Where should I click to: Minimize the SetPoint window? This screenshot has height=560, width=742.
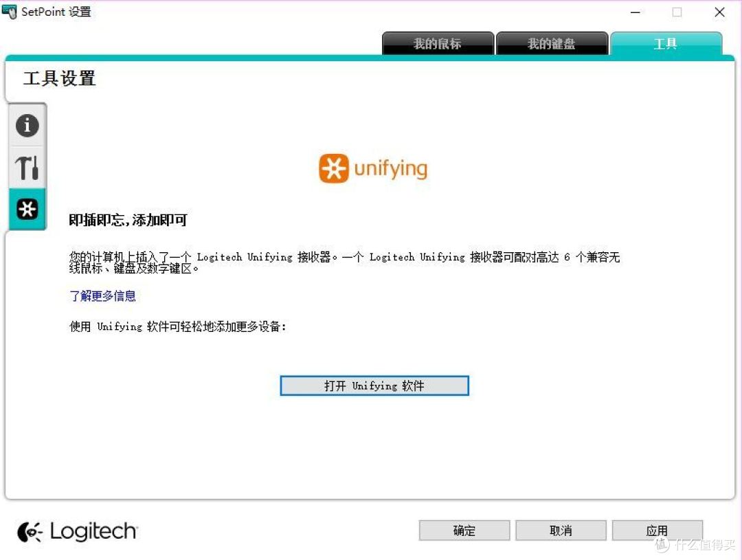tap(636, 12)
